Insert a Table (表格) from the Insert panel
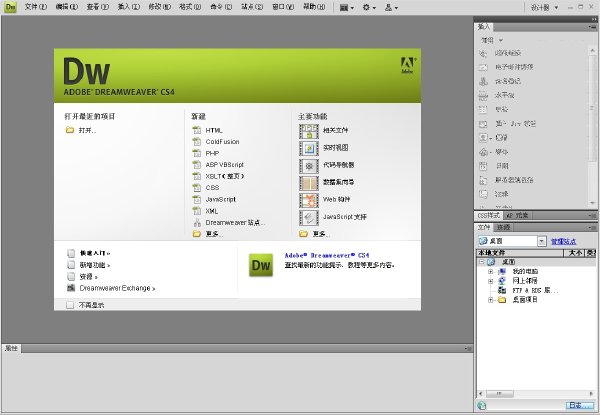Viewport: 600px width, 415px height. 494,109
